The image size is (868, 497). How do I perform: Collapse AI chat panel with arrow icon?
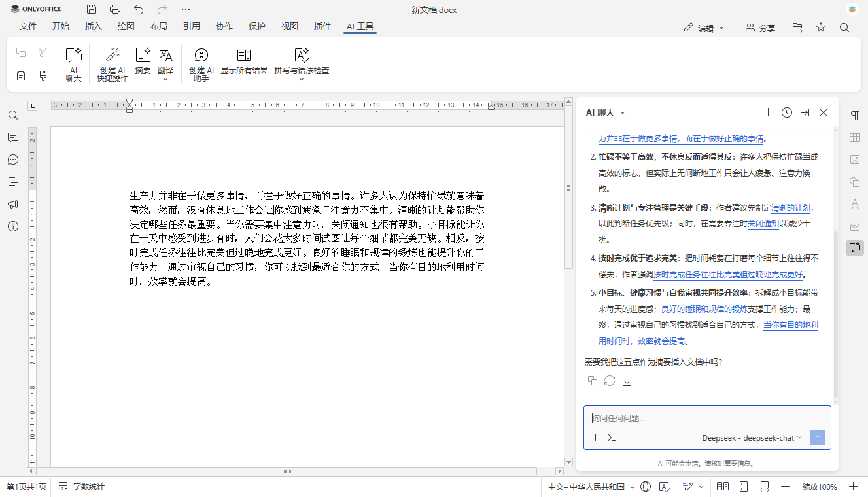tap(805, 112)
